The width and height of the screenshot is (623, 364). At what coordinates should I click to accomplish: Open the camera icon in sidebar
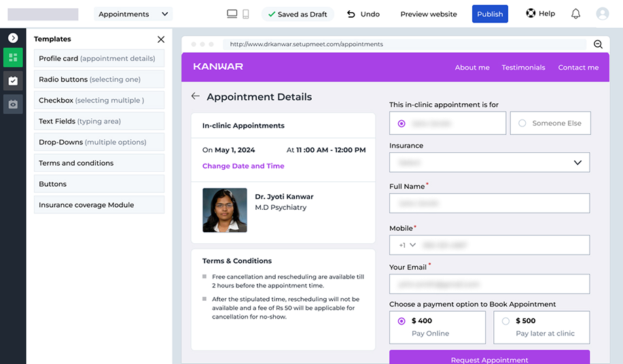tap(13, 104)
